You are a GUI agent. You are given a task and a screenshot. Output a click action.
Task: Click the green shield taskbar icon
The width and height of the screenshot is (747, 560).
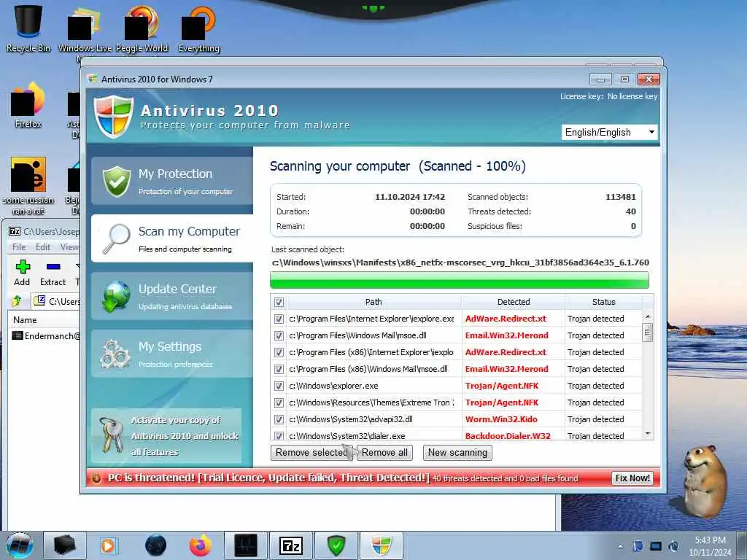(x=336, y=545)
